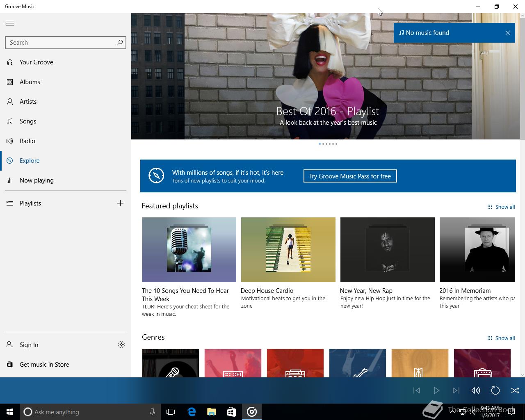This screenshot has height=420, width=525.
Task: Toggle repeat mode
Action: click(495, 390)
